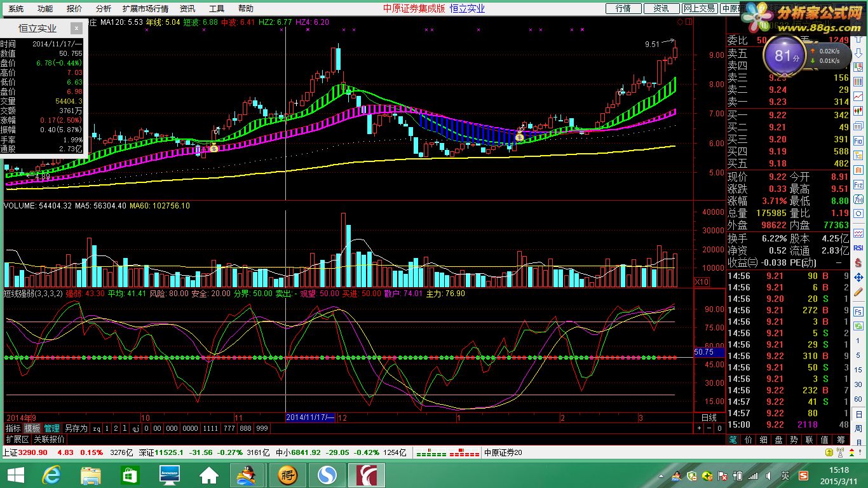Open the Sogou browser taskbar icon

point(327,474)
